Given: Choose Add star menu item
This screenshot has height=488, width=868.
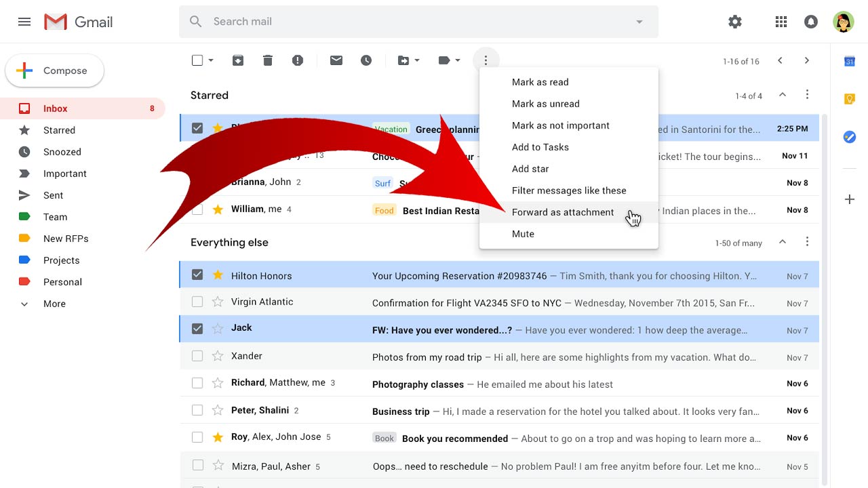Looking at the screenshot, I should pos(568,169).
